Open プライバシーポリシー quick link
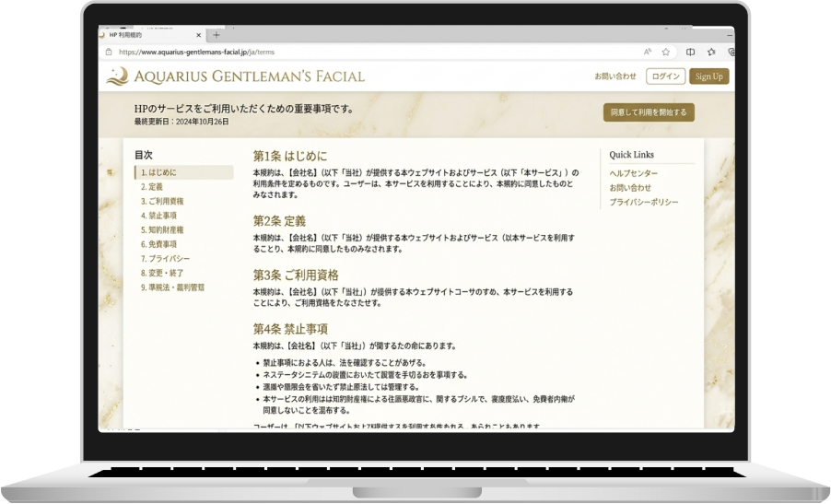This screenshot has height=504, width=831. tap(643, 202)
